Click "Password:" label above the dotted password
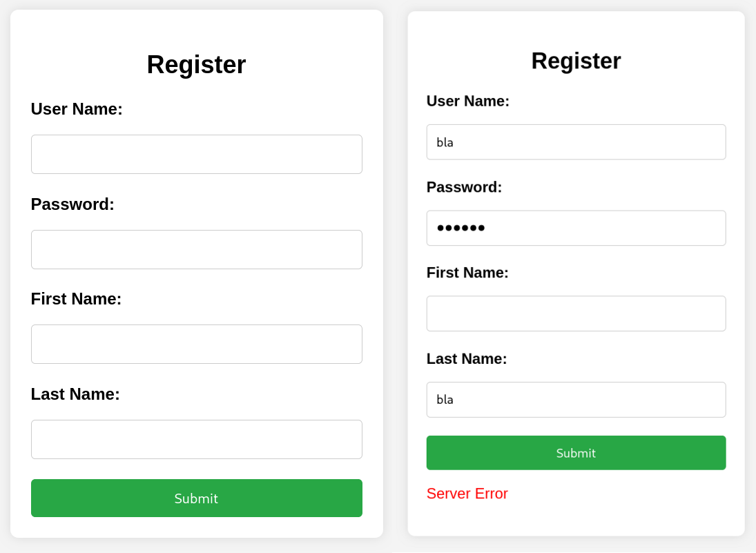Image resolution: width=756 pixels, height=553 pixels. tap(464, 187)
